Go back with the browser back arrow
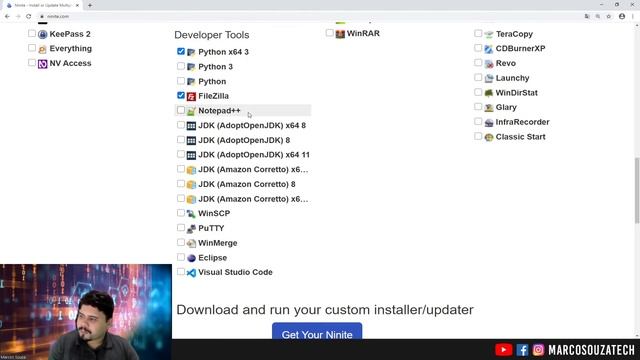 (x=7, y=16)
